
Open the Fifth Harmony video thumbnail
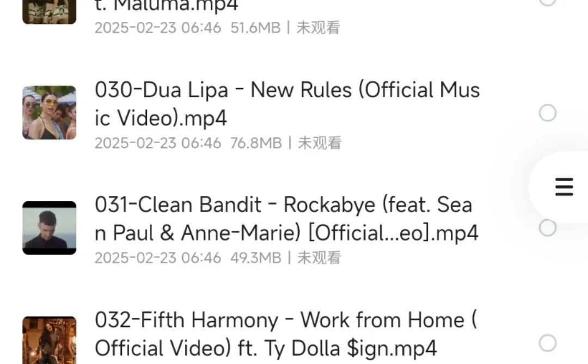pyautogui.click(x=50, y=340)
